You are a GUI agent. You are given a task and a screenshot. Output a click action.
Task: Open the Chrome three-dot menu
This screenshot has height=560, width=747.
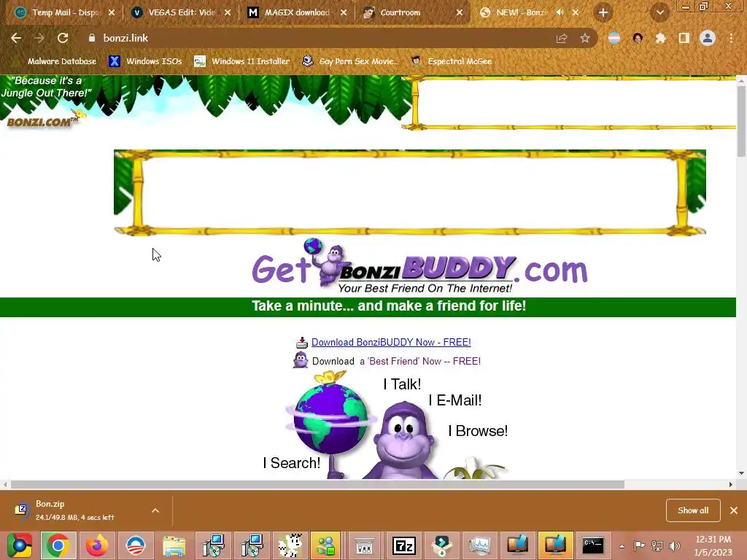point(731,38)
